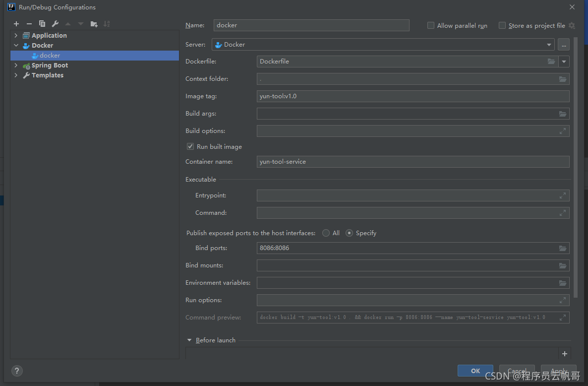Enable Store as project file

pyautogui.click(x=502, y=25)
